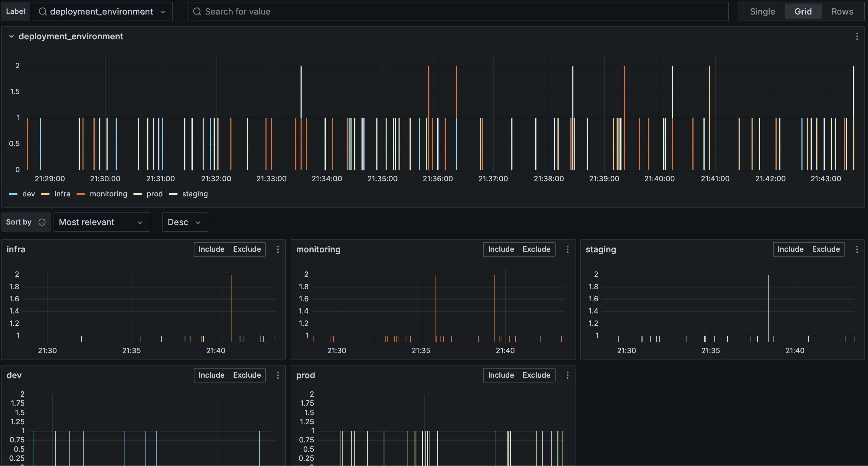
Task: Open the dev panel three-dot menu
Action: pos(278,375)
